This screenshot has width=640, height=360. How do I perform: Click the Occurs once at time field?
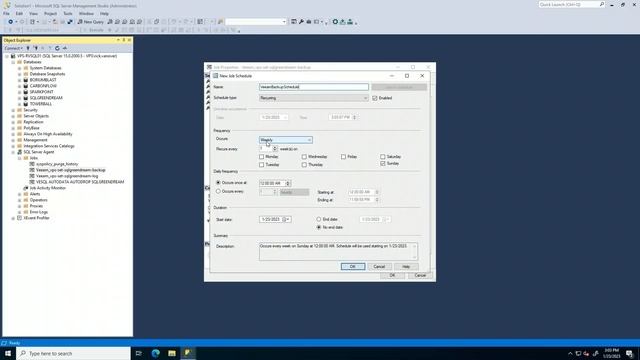tap(275, 183)
